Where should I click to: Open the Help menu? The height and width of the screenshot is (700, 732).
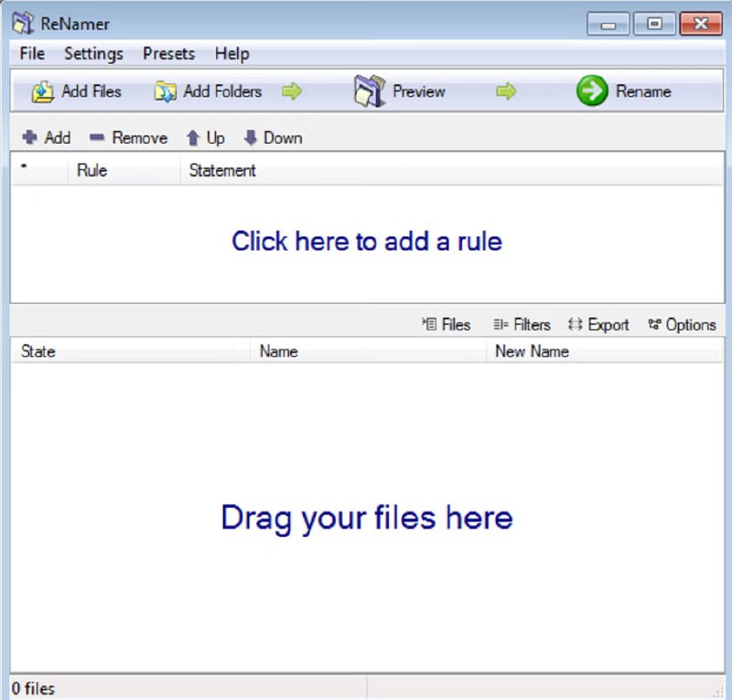click(x=231, y=54)
